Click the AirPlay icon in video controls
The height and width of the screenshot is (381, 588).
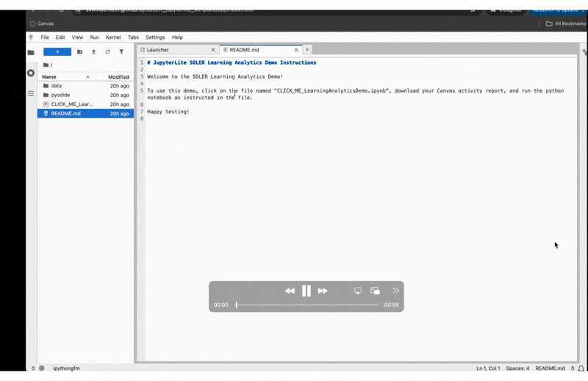[358, 291]
